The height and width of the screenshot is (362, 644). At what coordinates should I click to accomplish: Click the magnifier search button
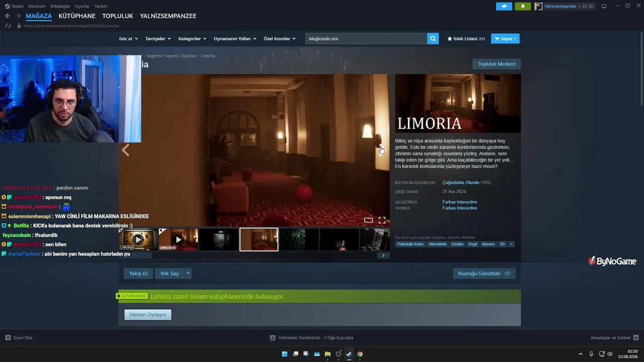433,39
